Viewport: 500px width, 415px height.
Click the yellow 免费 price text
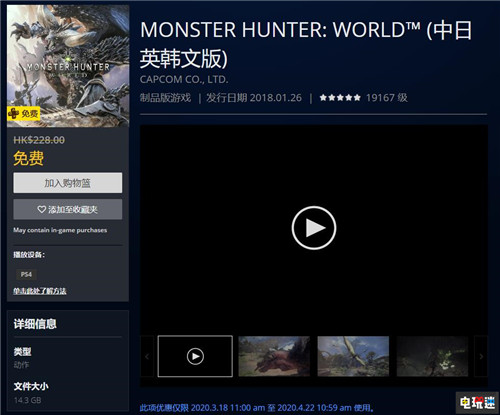[x=29, y=158]
